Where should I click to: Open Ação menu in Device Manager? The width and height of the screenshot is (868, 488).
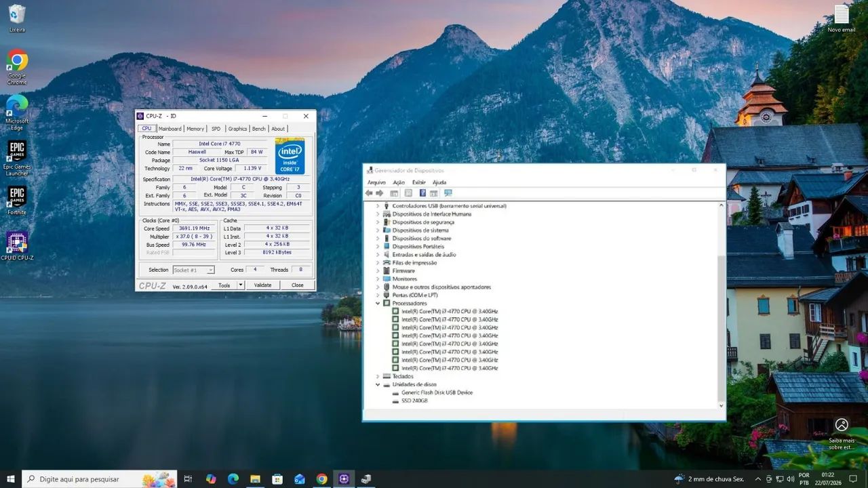pyautogui.click(x=399, y=182)
